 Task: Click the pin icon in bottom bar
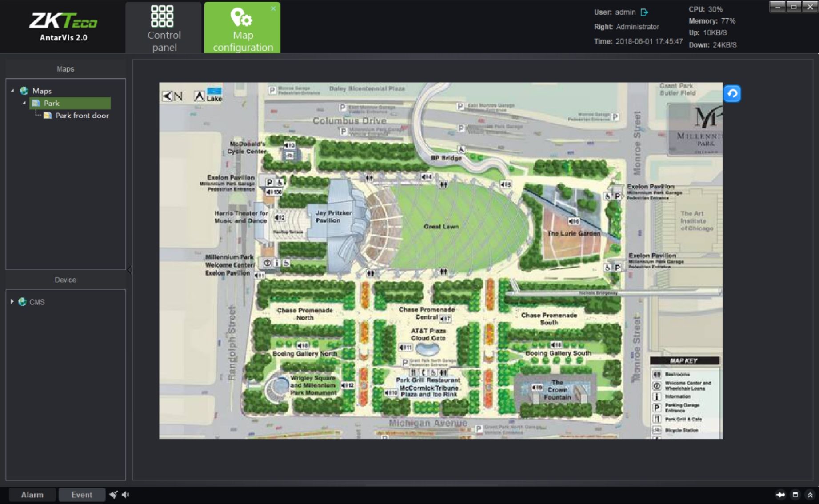780,495
